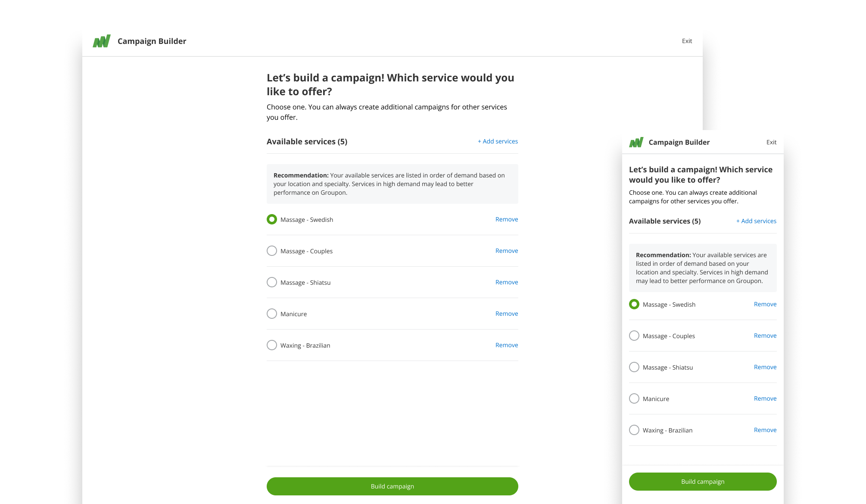
Task: Click Waxing - Brazilian label in mobile list
Action: pyautogui.click(x=668, y=430)
